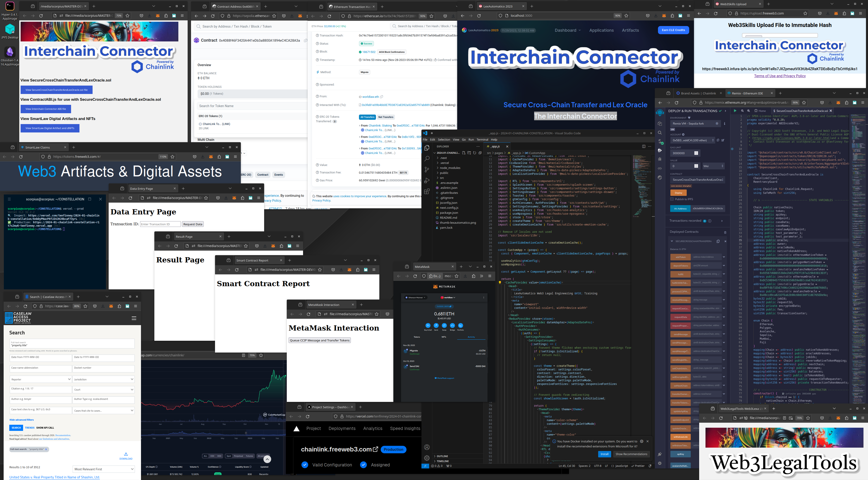Click New File icon in VS Code explorer
Screen dimensions: 868x480
coord(464,153)
